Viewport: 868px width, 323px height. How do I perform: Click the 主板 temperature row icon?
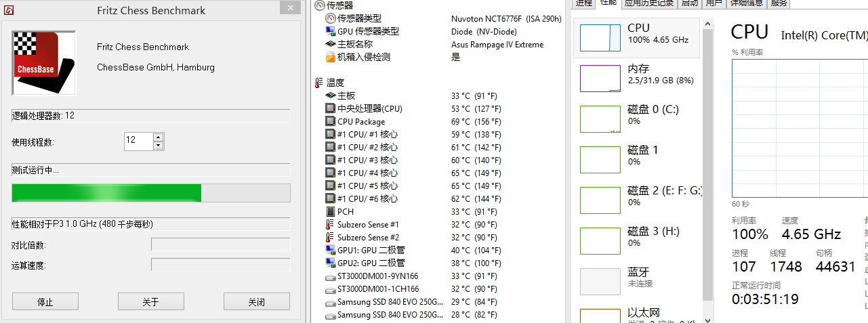(x=331, y=95)
